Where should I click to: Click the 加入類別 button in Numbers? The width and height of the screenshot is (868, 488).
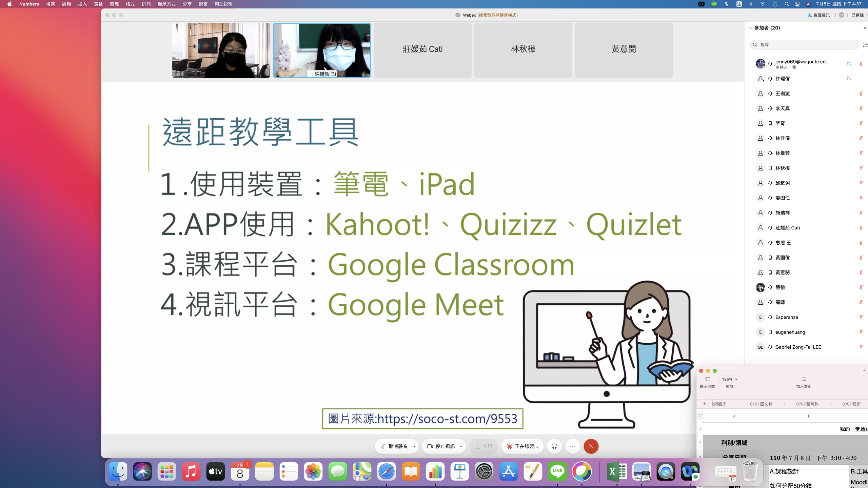point(803,382)
